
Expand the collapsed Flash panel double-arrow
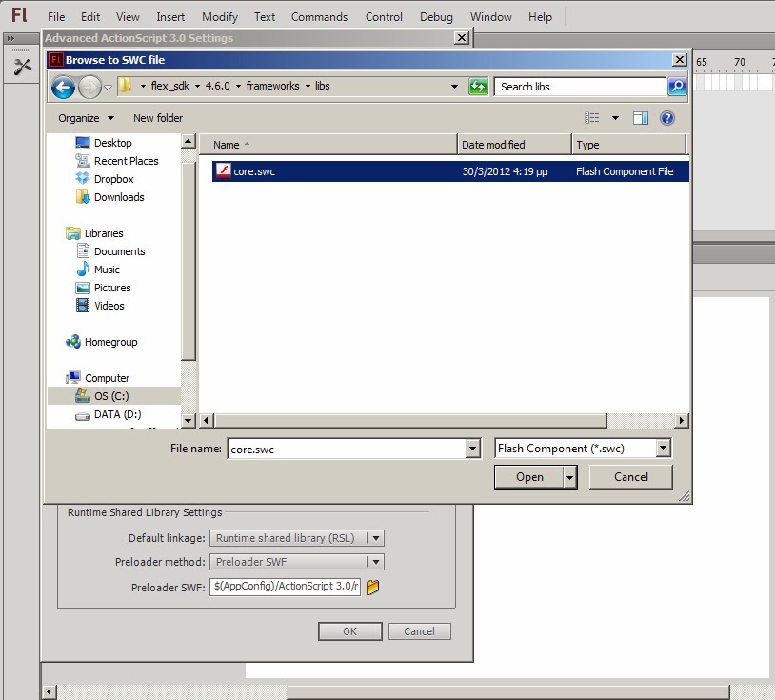(10, 38)
